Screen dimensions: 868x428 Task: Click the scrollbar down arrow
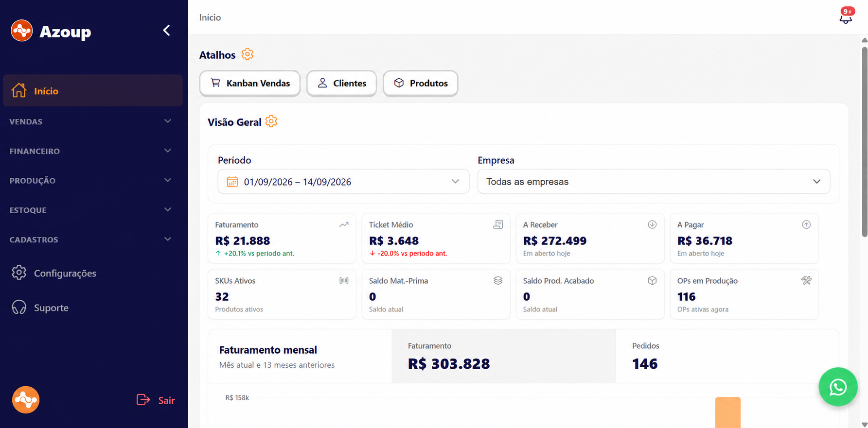pyautogui.click(x=865, y=425)
